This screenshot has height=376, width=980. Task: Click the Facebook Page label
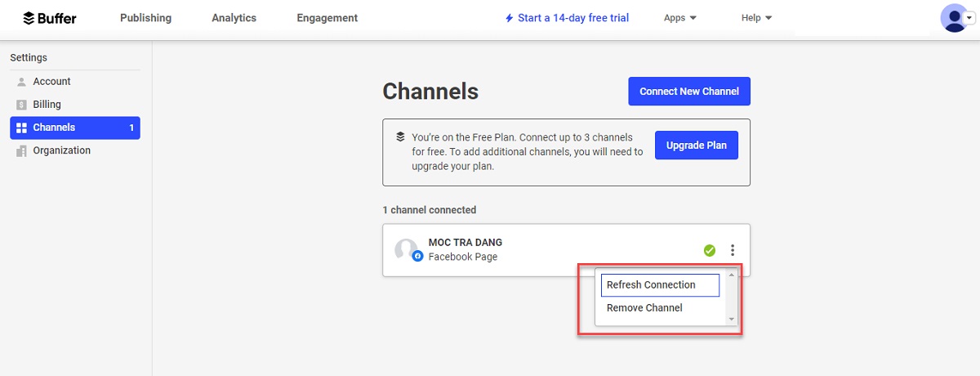[x=463, y=257]
